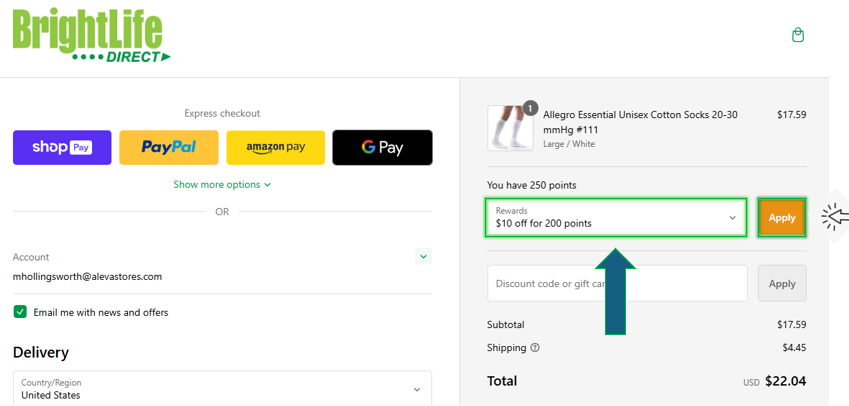The height and width of the screenshot is (406, 849).
Task: Click the Allegro socks product thumbnail
Action: click(x=510, y=128)
